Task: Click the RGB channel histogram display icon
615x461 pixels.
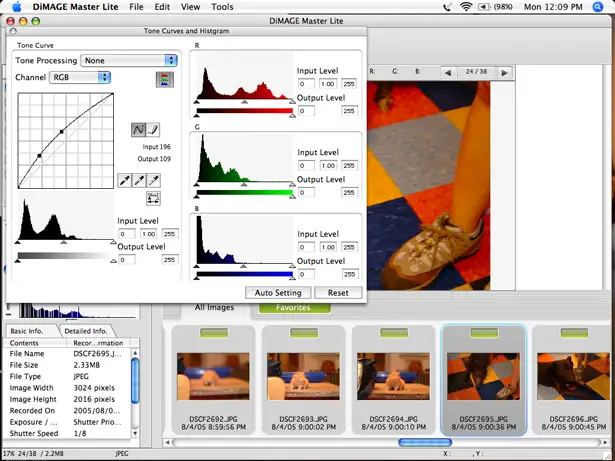Action: [165, 80]
